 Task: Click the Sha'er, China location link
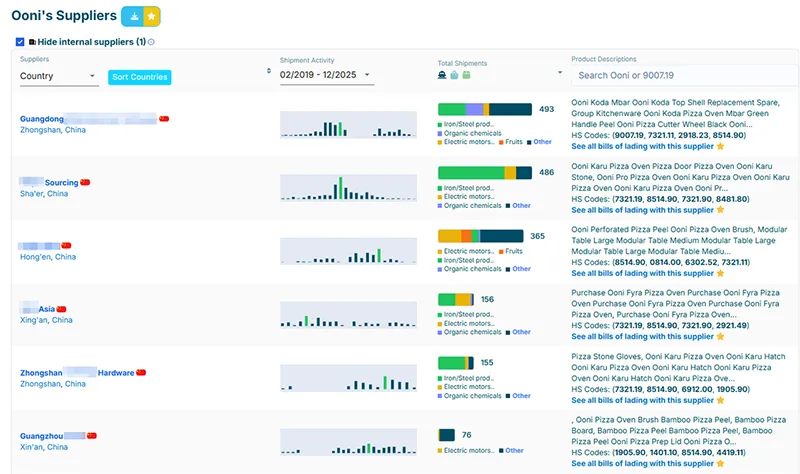(44, 194)
